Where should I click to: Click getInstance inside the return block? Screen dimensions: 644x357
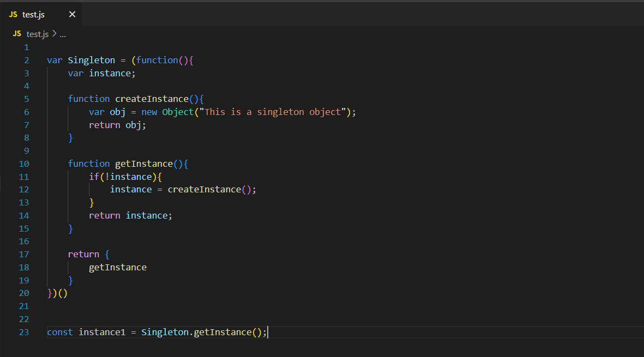point(118,267)
